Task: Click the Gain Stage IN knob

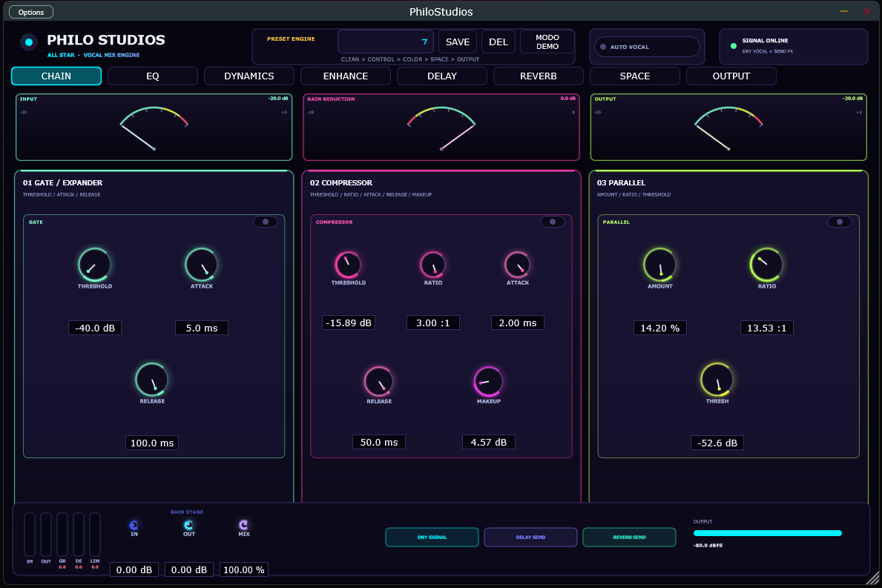Action: pos(134,525)
